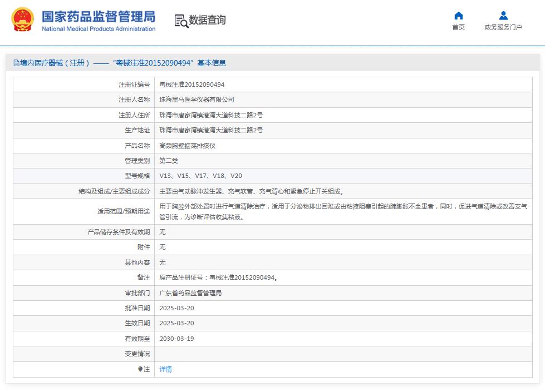Image resolution: width=545 pixels, height=392 pixels.
Task: Click the 数据查询 clipboard search icon
Action: click(180, 22)
